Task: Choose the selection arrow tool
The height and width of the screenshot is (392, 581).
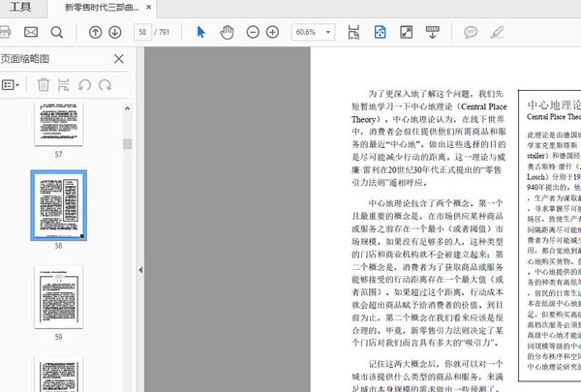Action: [x=200, y=32]
